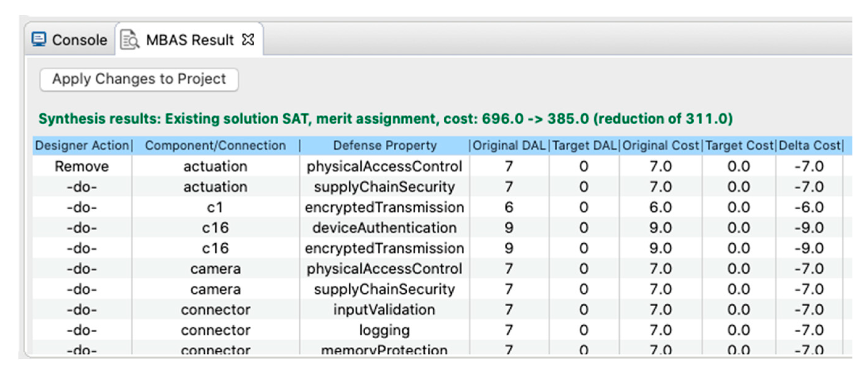Select the connector inputValidation row
Viewport: 868px width, 371px height.
point(384,310)
